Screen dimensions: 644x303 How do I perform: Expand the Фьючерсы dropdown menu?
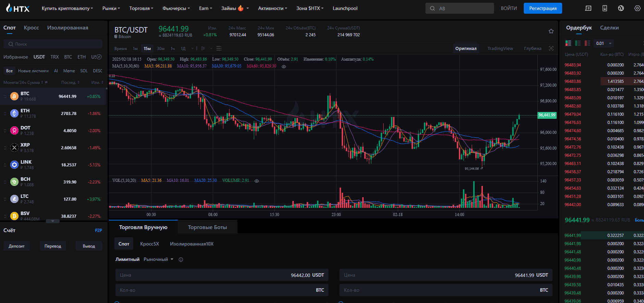click(x=176, y=8)
